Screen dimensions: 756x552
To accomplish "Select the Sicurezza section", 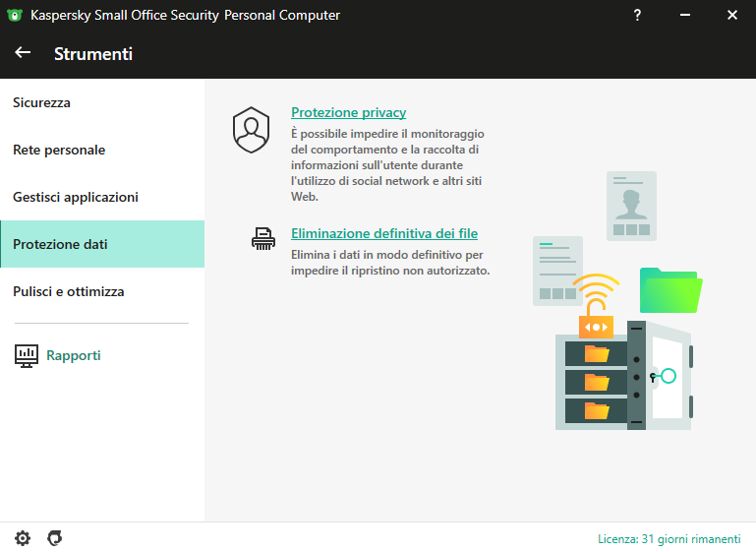I will [x=102, y=102].
